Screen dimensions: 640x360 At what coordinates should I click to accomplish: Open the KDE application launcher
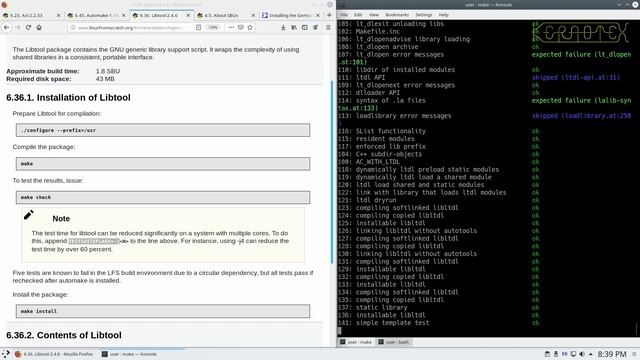click(6, 354)
